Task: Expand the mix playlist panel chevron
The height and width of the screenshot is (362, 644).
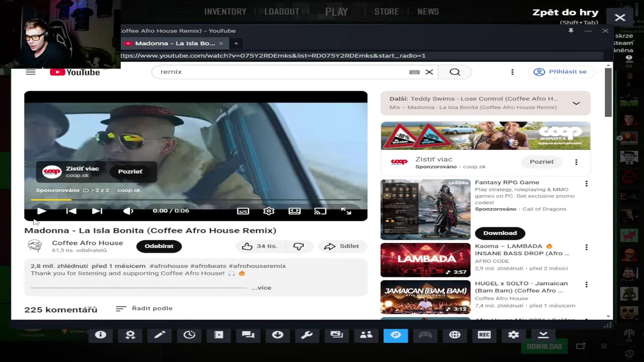Action: 576,103
